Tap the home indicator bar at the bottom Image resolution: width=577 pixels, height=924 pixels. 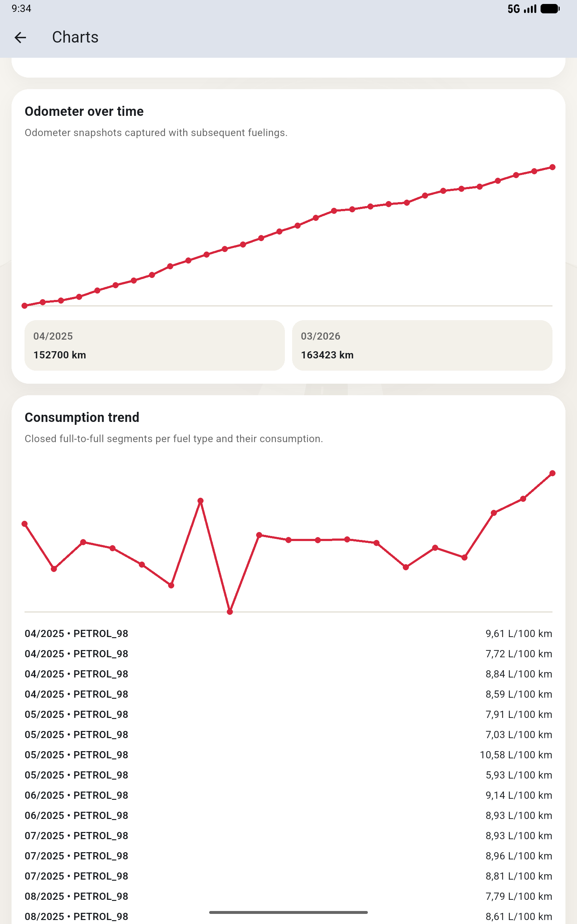tap(288, 912)
